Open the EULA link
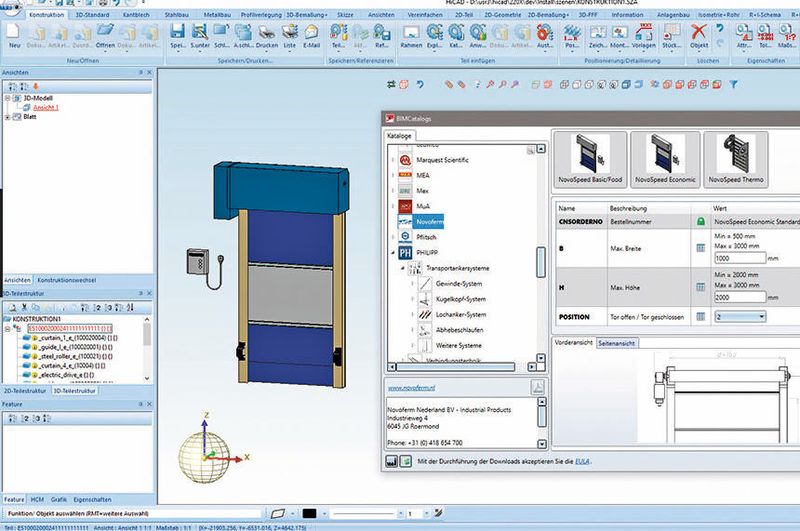Viewport: 800px width, 531px height. coord(582,461)
